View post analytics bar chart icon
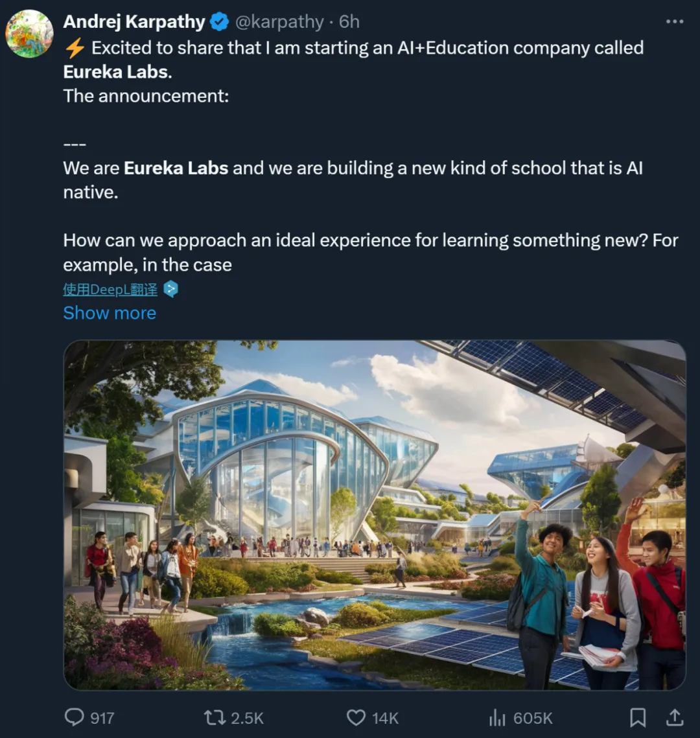 (x=497, y=718)
